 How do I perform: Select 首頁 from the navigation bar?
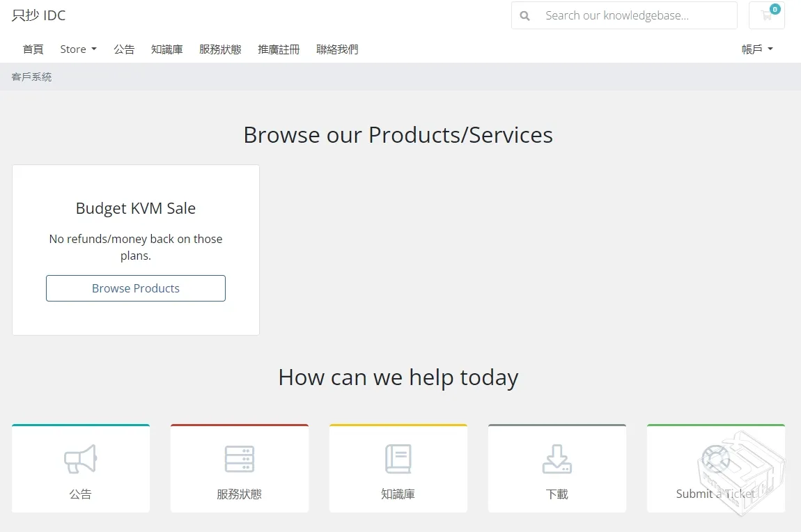tap(33, 49)
